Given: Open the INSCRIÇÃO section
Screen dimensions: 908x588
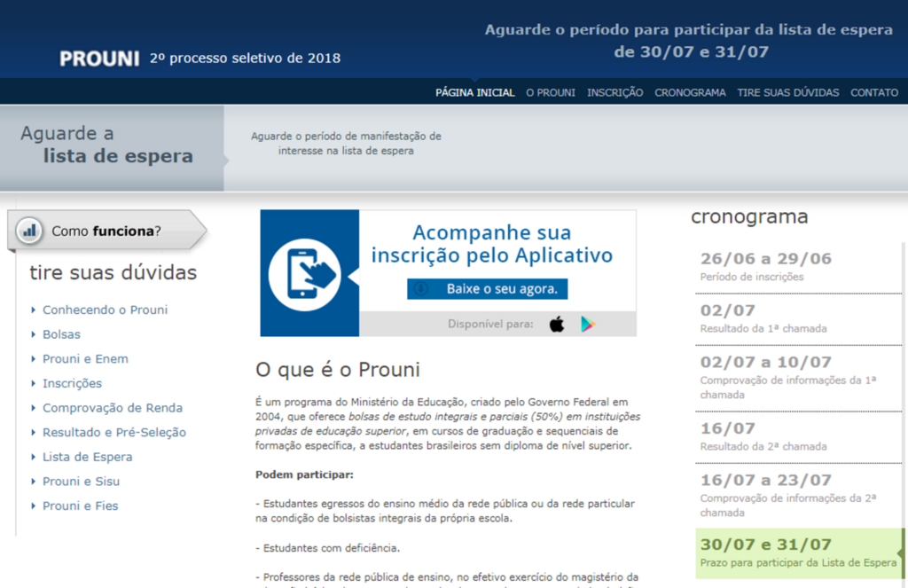Looking at the screenshot, I should click(x=614, y=92).
